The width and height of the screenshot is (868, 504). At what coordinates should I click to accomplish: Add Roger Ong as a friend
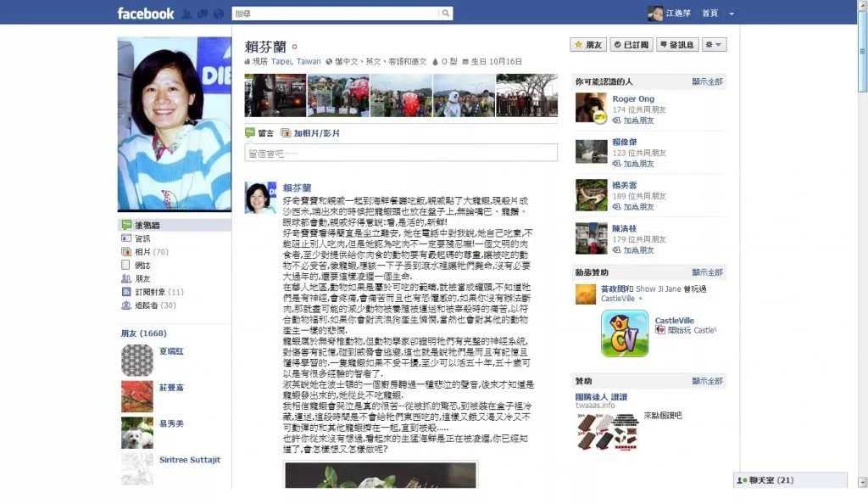[633, 120]
